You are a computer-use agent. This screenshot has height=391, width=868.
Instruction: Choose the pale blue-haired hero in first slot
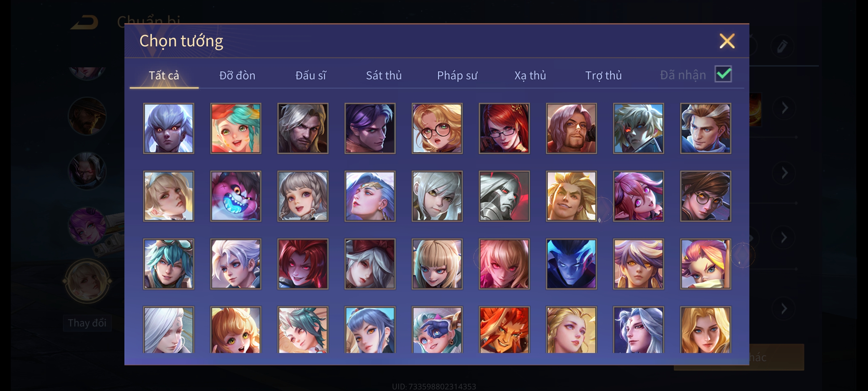[x=169, y=129]
